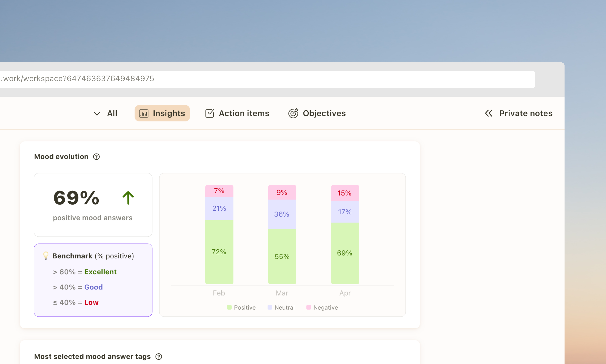The height and width of the screenshot is (364, 606).
Task: Select the Mar negative 9% bar segment
Action: pyautogui.click(x=282, y=192)
